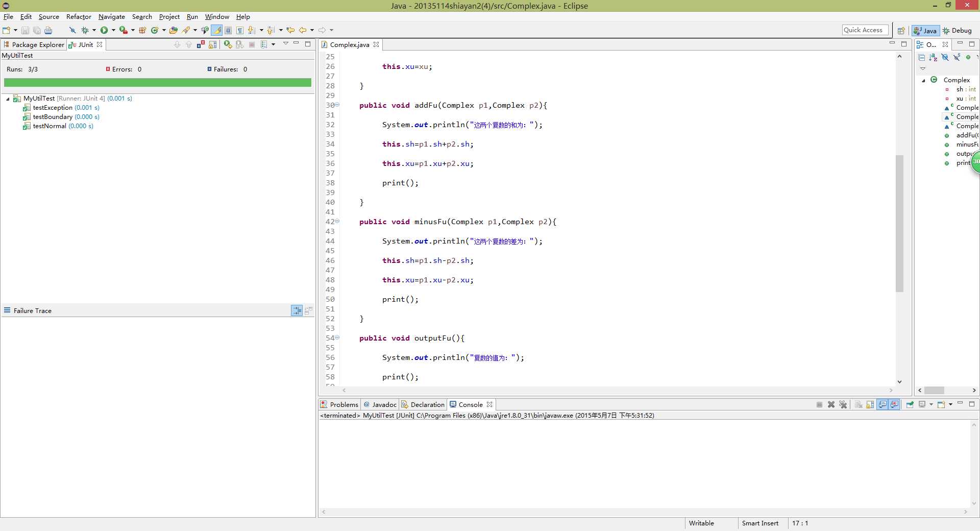Open the Source menu
This screenshot has width=980, height=531.
pos(49,16)
